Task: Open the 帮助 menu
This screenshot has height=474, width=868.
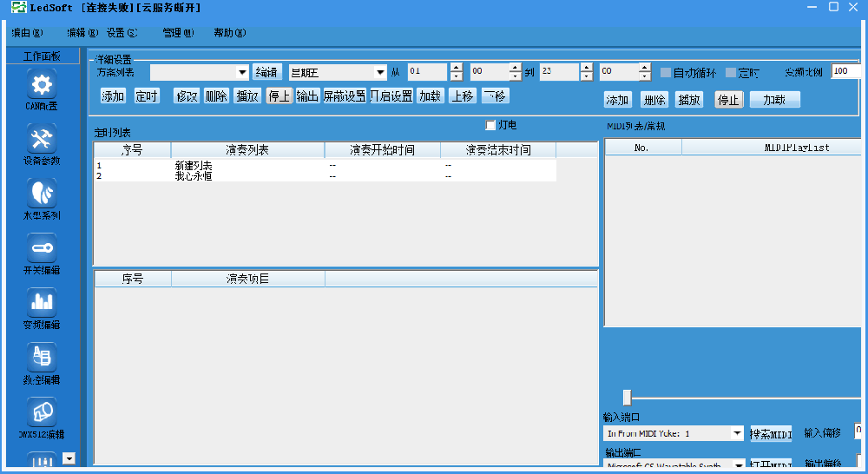Action: [229, 33]
